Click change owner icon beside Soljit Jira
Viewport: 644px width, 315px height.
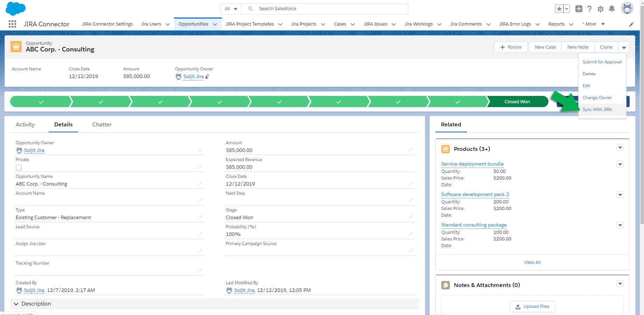207,76
